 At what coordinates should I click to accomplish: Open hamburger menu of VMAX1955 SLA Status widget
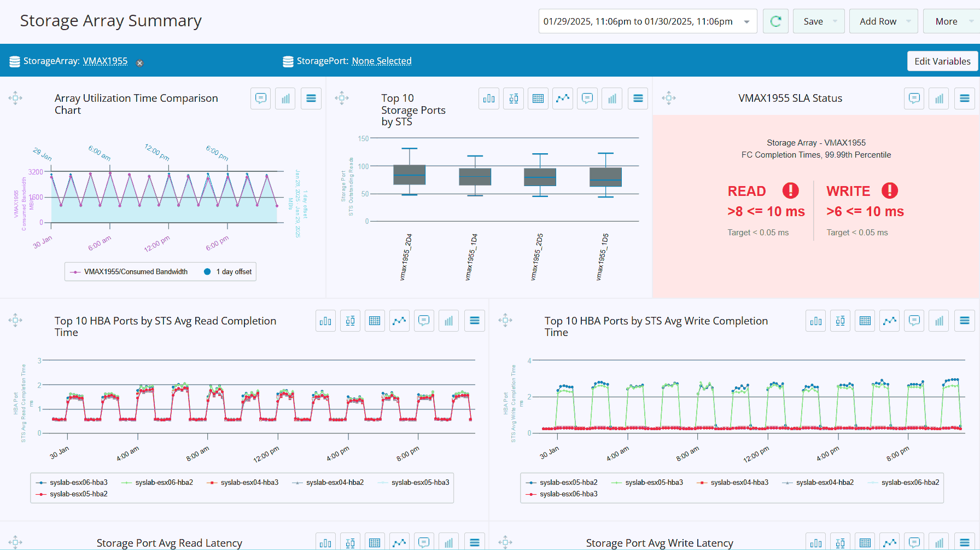965,99
